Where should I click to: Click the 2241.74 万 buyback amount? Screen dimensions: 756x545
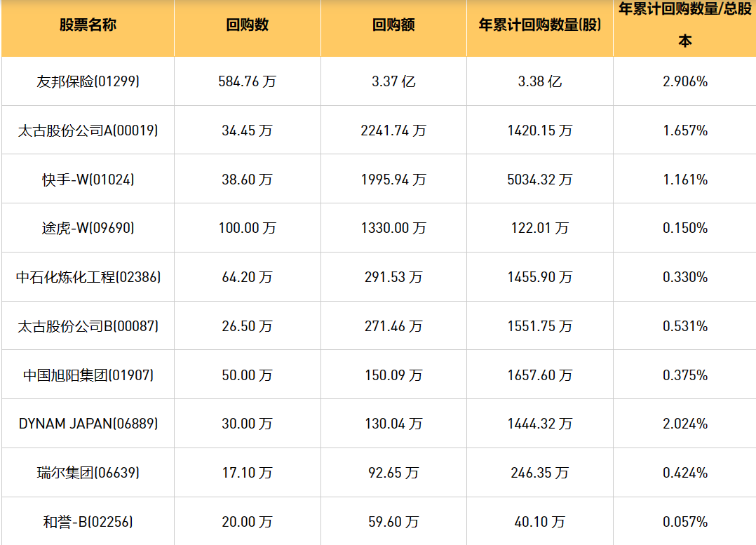[x=393, y=130]
